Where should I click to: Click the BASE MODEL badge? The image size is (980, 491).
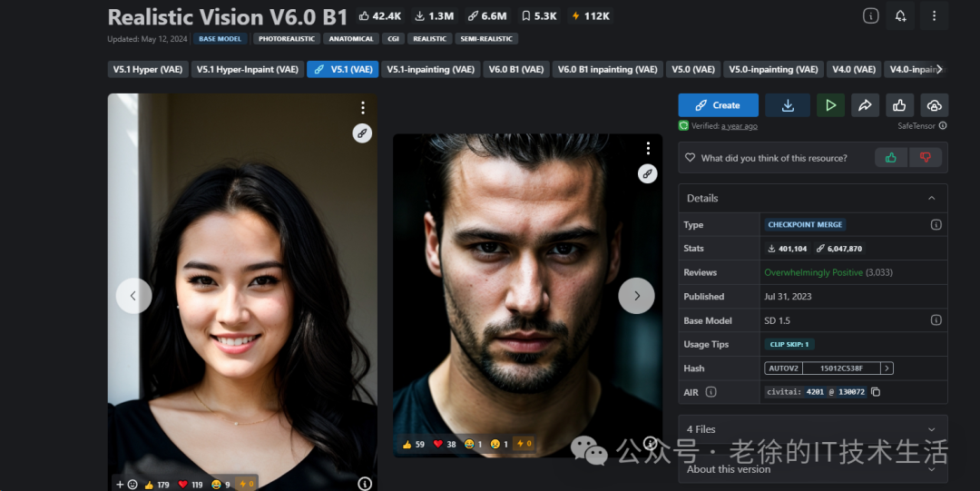click(220, 39)
